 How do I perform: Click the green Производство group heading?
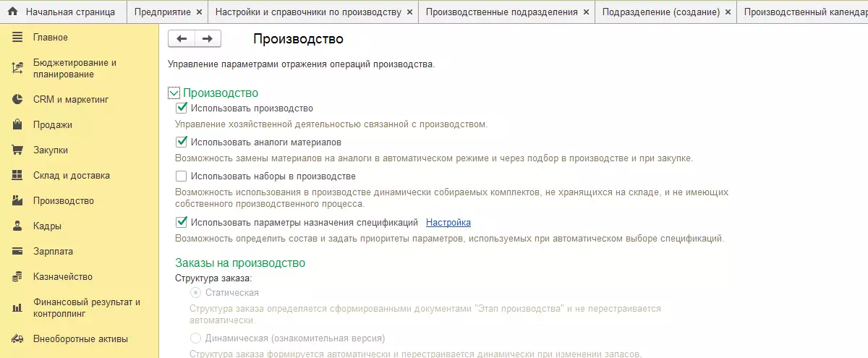(x=221, y=93)
